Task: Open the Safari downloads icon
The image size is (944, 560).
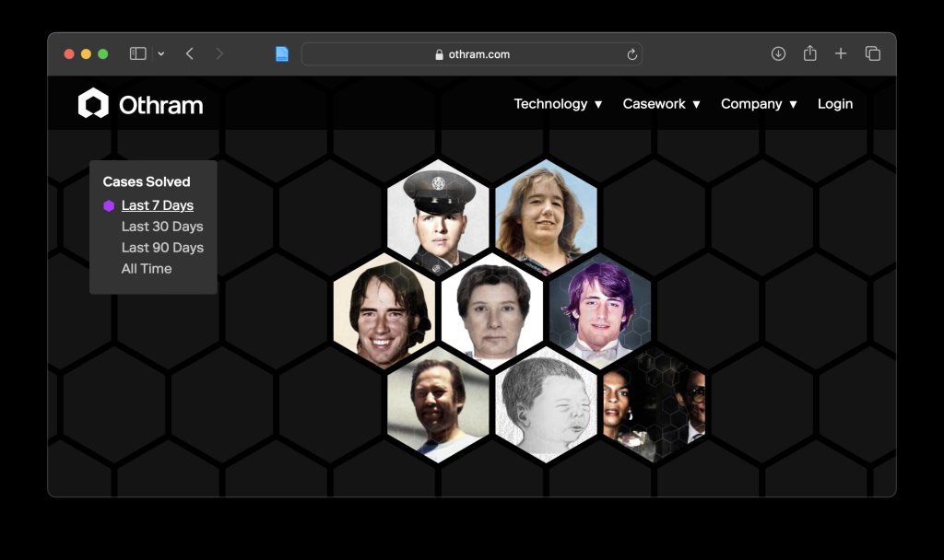Action: click(778, 53)
